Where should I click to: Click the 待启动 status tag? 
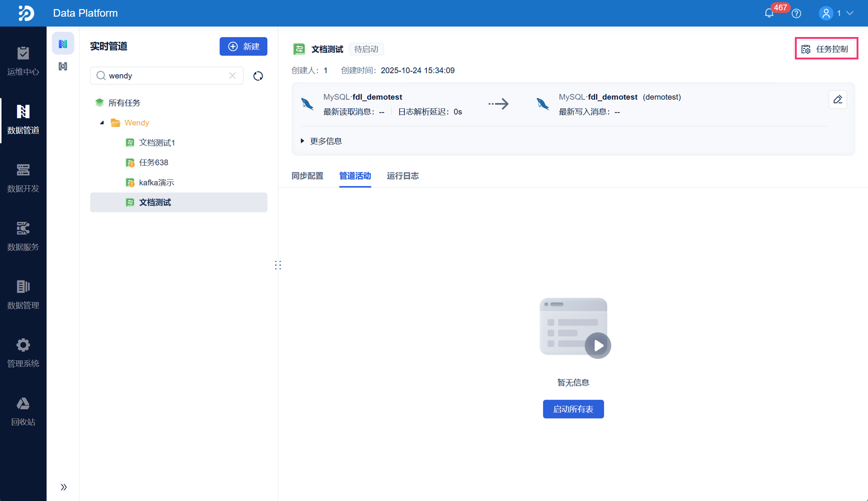(x=366, y=49)
